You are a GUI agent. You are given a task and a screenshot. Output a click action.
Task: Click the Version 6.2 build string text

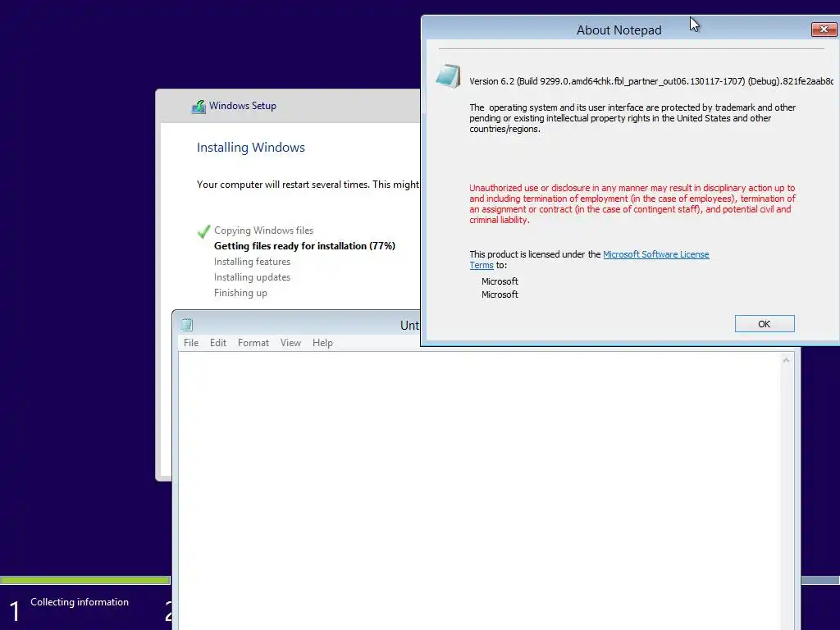(x=651, y=81)
